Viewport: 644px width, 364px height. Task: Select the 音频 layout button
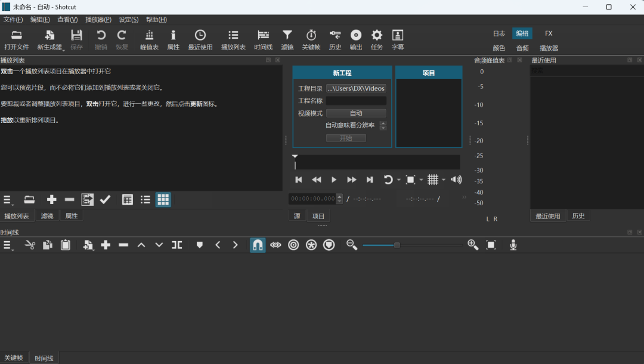(522, 48)
